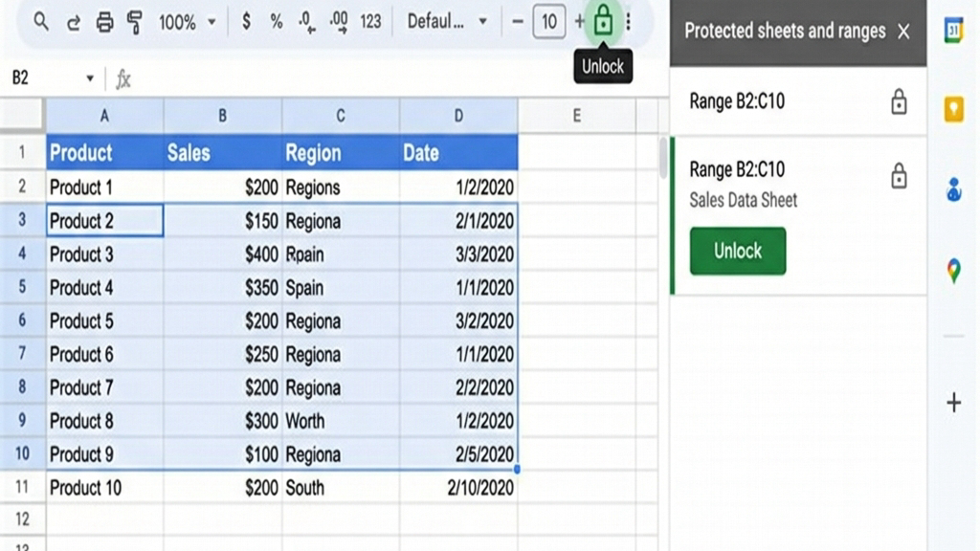This screenshot has width=980, height=551.
Task: Click the Date header cell
Action: pyautogui.click(x=458, y=152)
